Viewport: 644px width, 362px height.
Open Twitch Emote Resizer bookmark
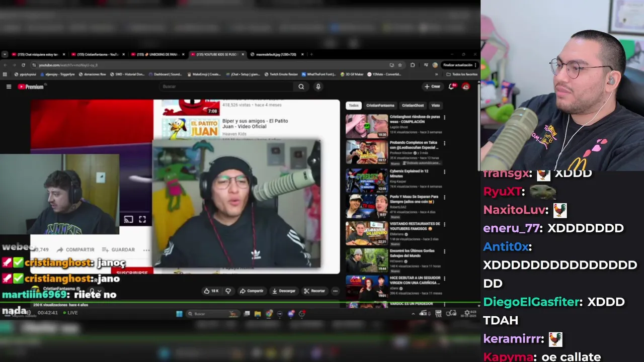281,74
